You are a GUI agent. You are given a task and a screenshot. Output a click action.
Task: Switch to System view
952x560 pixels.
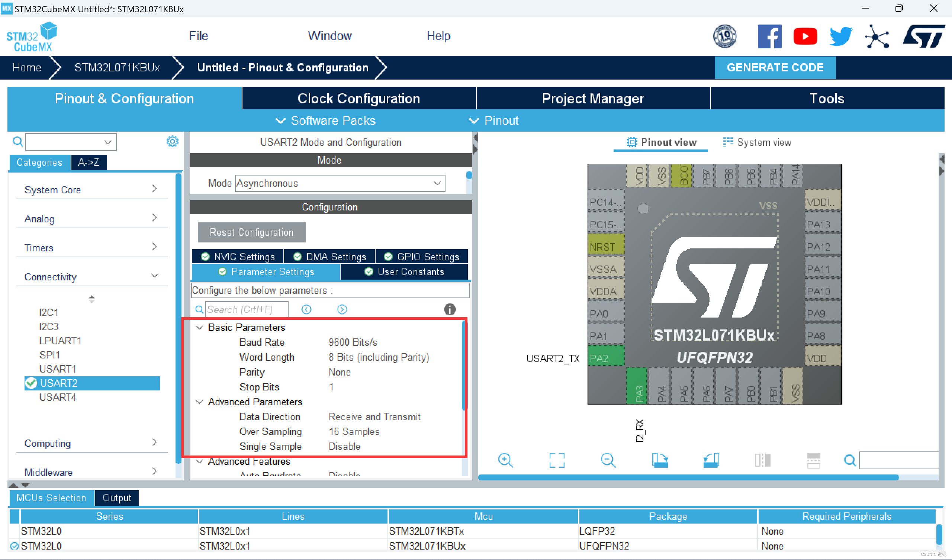757,142
